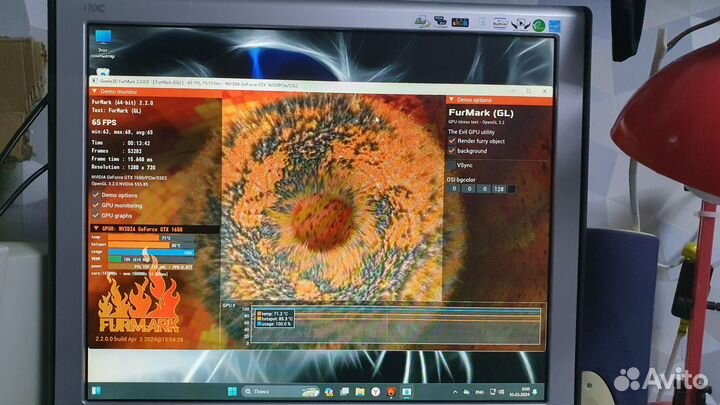Uncheck the Render furry object checkbox

[x=453, y=141]
